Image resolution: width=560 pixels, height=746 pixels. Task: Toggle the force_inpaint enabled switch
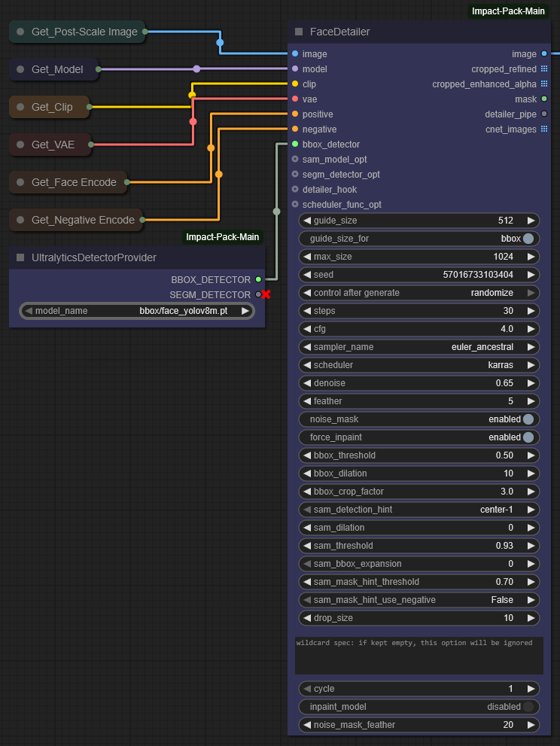pos(528,437)
